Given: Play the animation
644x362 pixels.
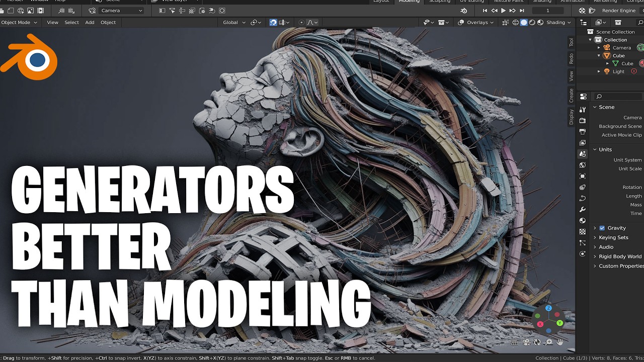Looking at the screenshot, I should pos(503,11).
